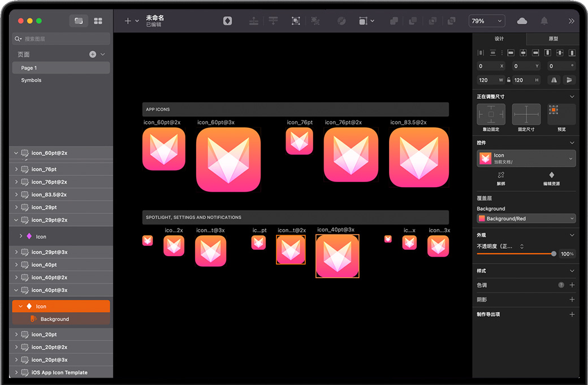Screen dimensions: 588x385
Task: Open notifications with the bell icon
Action: [544, 21]
